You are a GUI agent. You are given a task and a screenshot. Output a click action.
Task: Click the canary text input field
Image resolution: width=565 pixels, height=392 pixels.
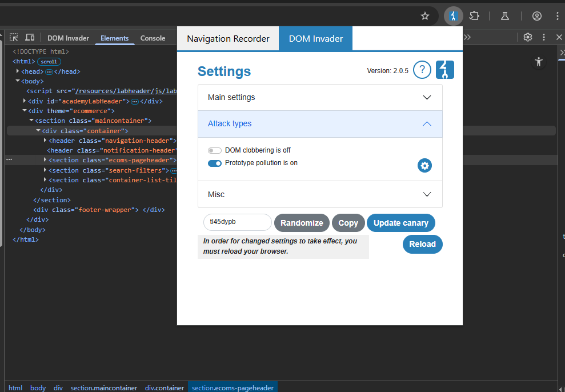point(238,222)
